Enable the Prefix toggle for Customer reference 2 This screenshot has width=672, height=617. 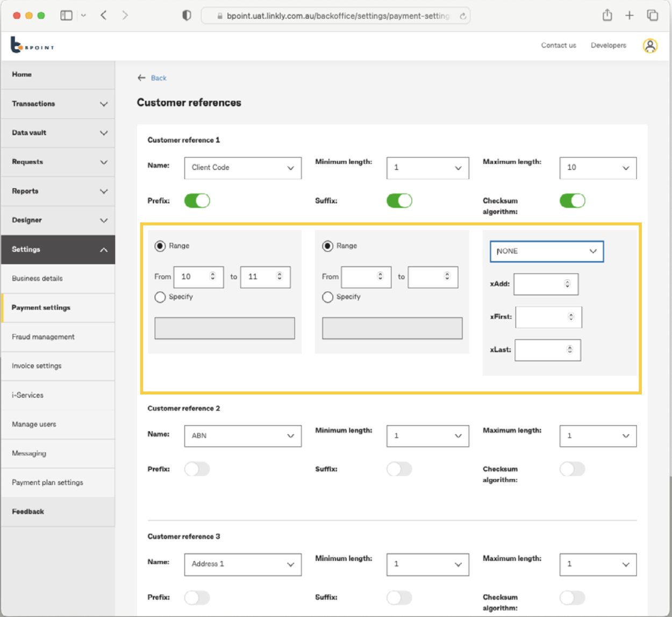tap(197, 469)
